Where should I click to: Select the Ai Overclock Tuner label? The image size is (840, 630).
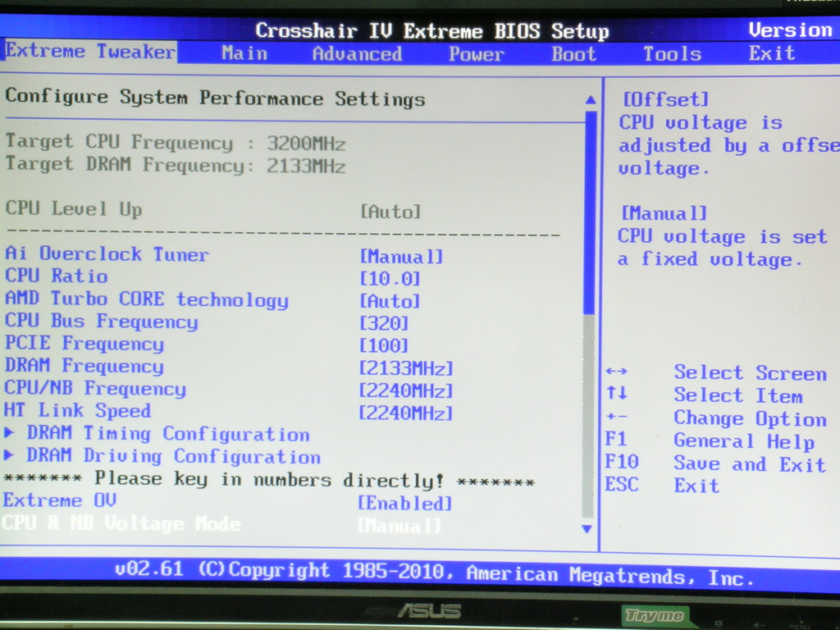[107, 254]
